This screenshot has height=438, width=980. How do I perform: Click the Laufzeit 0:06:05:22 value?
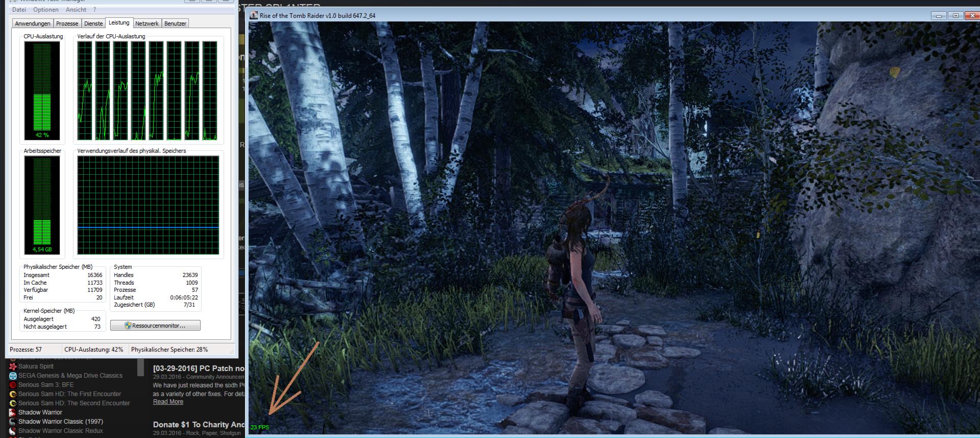pos(184,297)
